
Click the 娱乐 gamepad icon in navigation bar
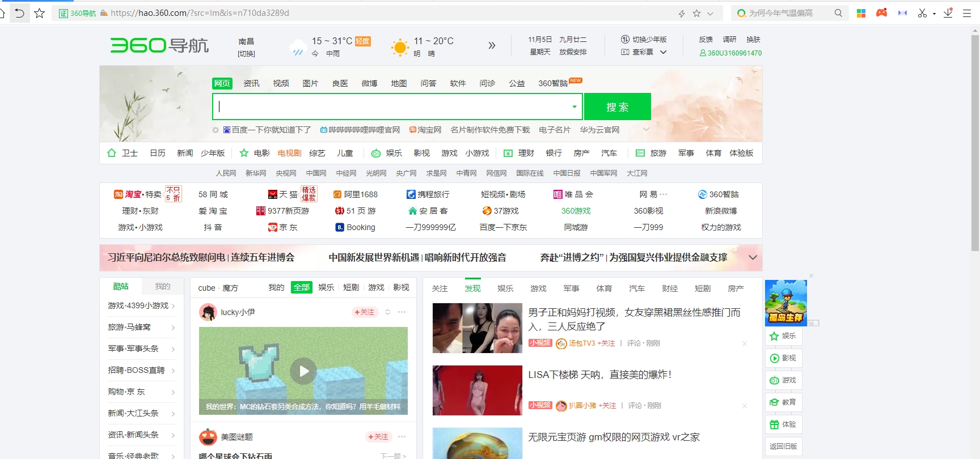coord(376,153)
